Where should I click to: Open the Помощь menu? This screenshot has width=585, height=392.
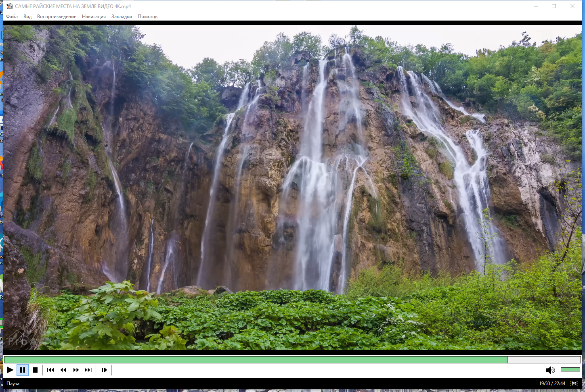(147, 17)
